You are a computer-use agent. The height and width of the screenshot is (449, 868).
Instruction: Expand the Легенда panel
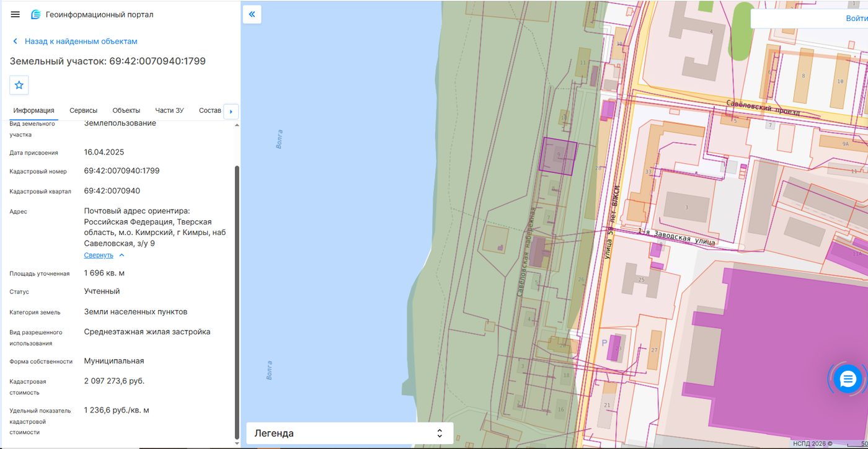(x=350, y=433)
